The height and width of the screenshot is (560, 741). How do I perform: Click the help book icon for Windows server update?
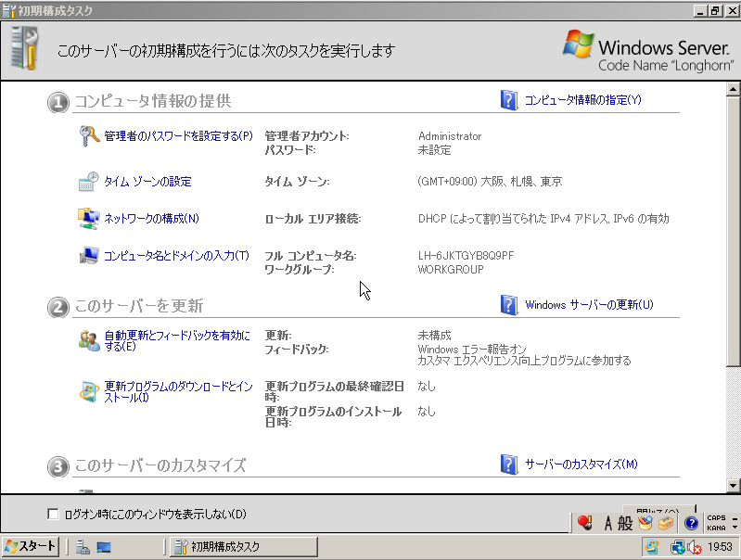(x=509, y=305)
